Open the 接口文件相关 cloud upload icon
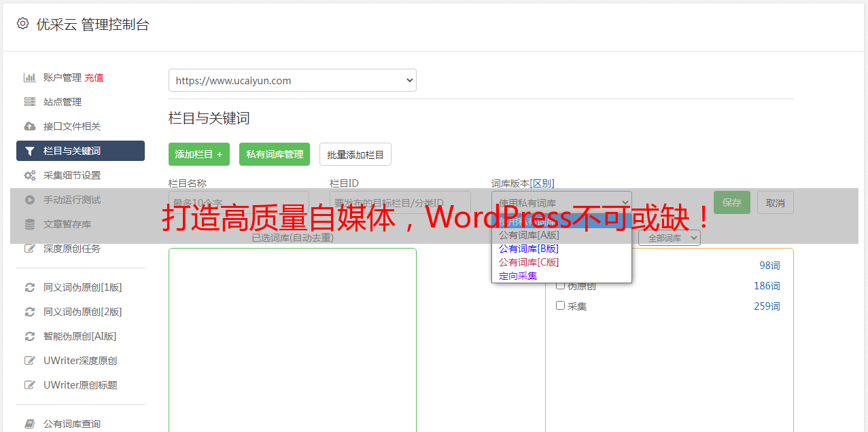 point(29,126)
